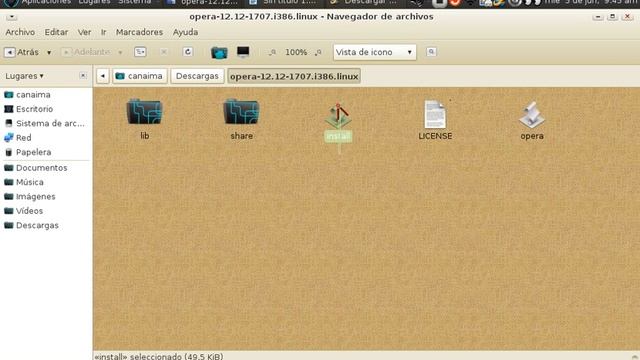Select the opera executable file icon

point(532,115)
